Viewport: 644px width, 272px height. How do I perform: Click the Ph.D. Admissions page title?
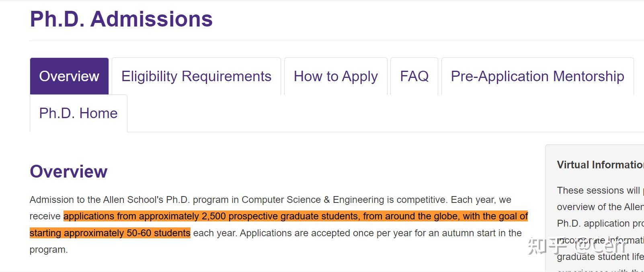pyautogui.click(x=121, y=19)
